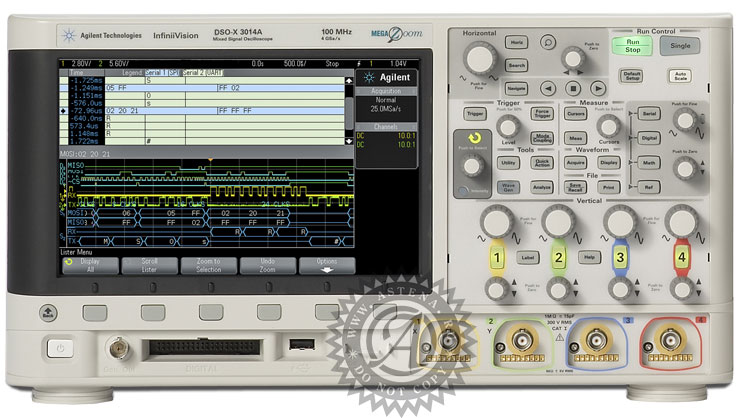Image resolution: width=740 pixels, height=418 pixels.
Task: Click the Trigger key
Action: (475, 114)
